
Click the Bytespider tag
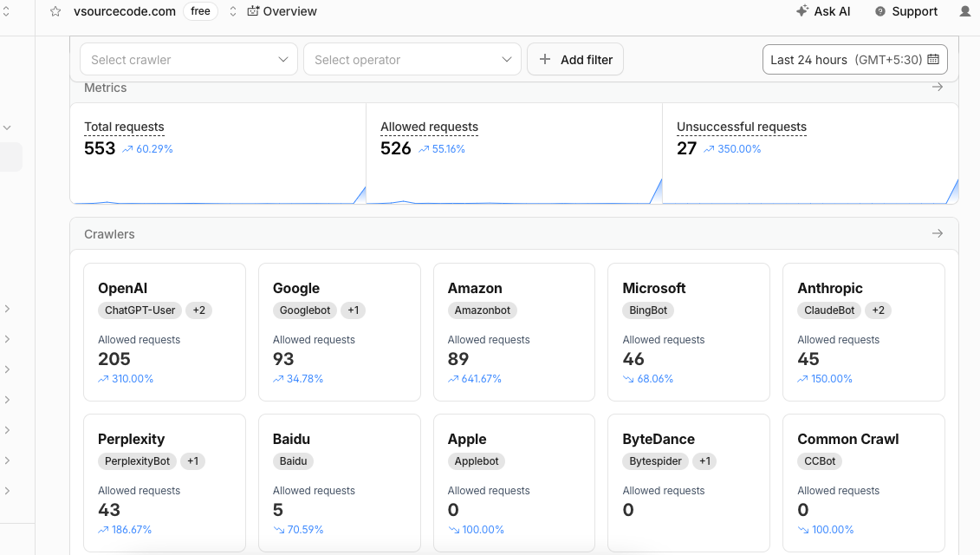pos(656,461)
